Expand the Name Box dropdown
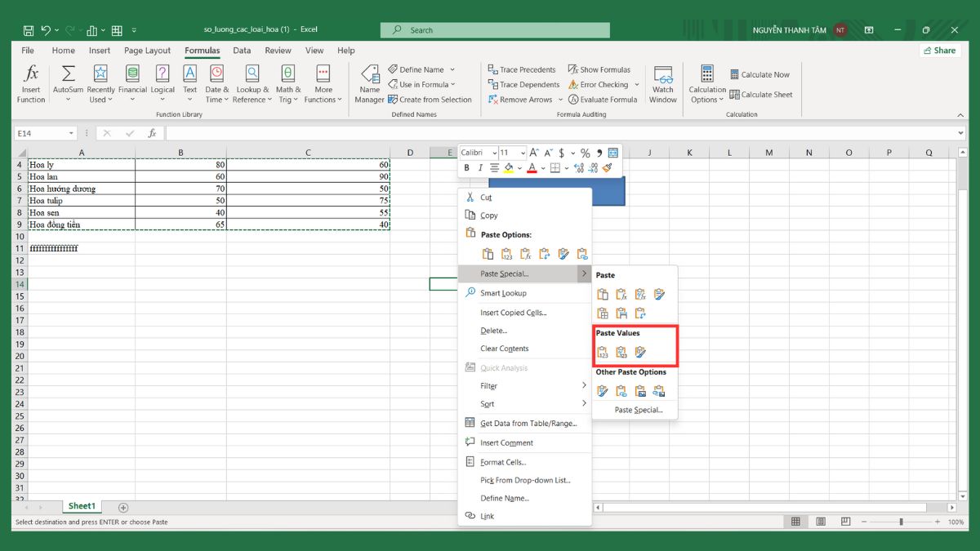The width and height of the screenshot is (980, 551). click(x=72, y=133)
